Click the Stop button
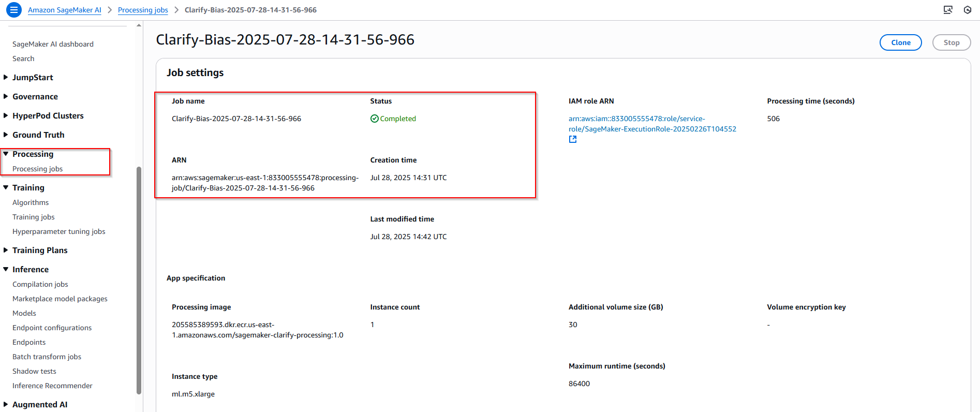The height and width of the screenshot is (412, 980). (x=951, y=42)
